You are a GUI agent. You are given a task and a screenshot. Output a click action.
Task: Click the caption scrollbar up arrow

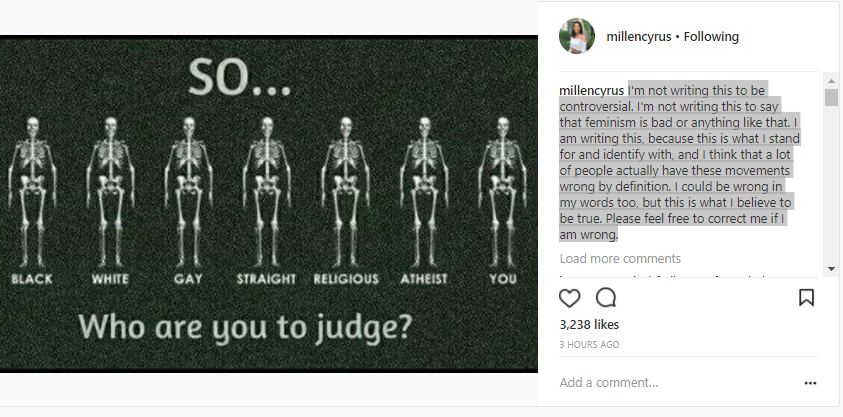(x=831, y=80)
